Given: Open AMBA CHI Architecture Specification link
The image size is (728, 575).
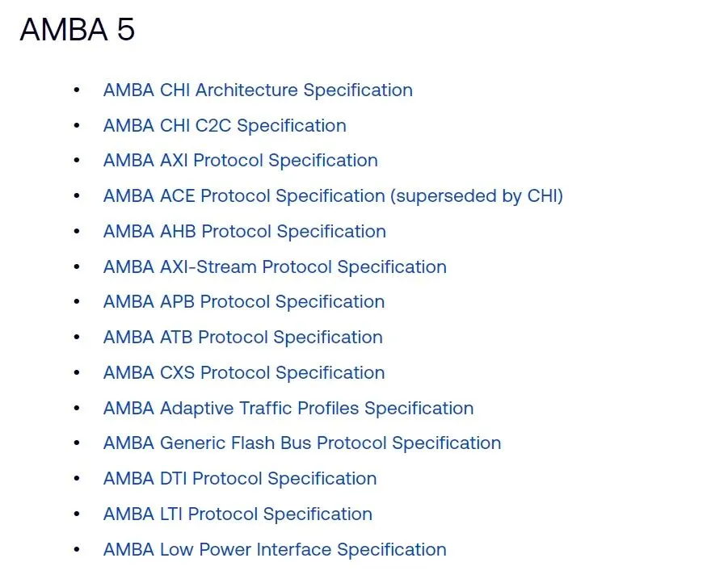Looking at the screenshot, I should pos(258,90).
